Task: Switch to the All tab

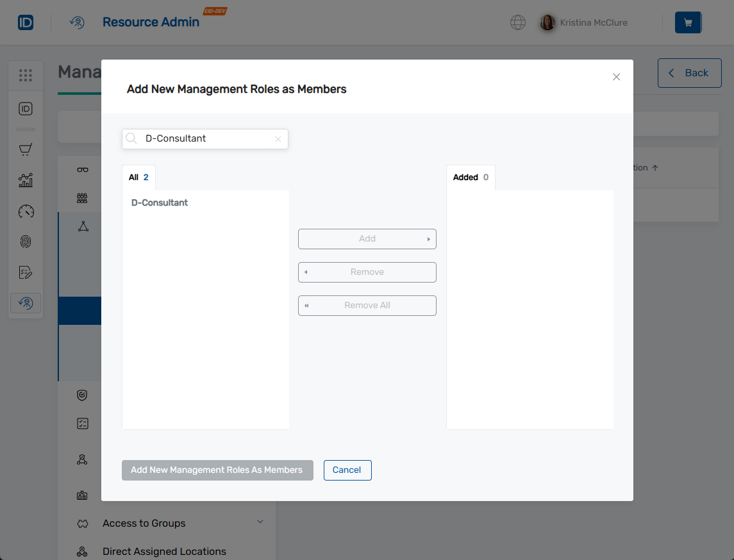Action: point(138,177)
